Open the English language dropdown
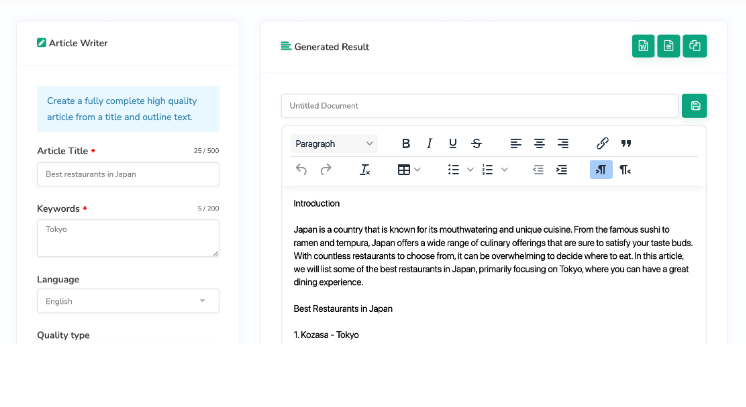The height and width of the screenshot is (407, 746). pos(128,301)
